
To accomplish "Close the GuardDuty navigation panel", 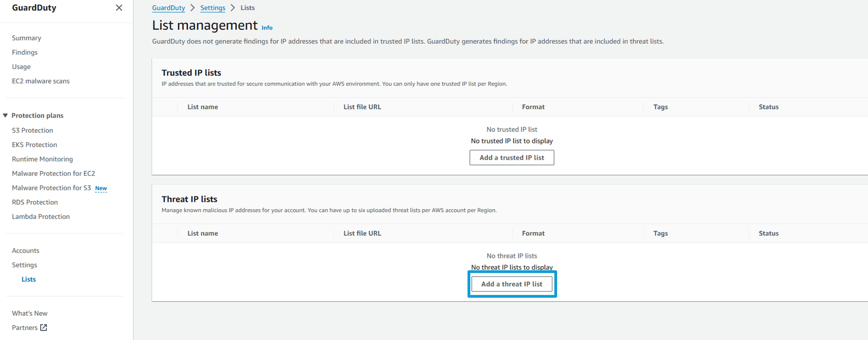I will tap(119, 8).
